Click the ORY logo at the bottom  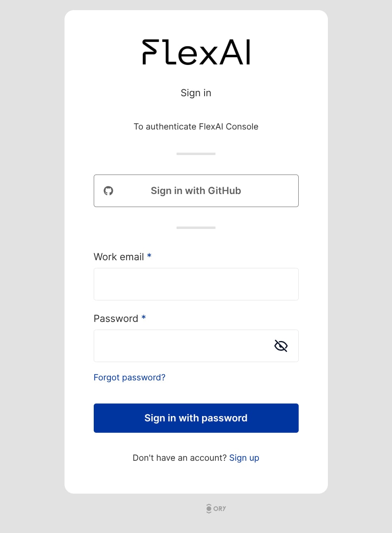[215, 508]
